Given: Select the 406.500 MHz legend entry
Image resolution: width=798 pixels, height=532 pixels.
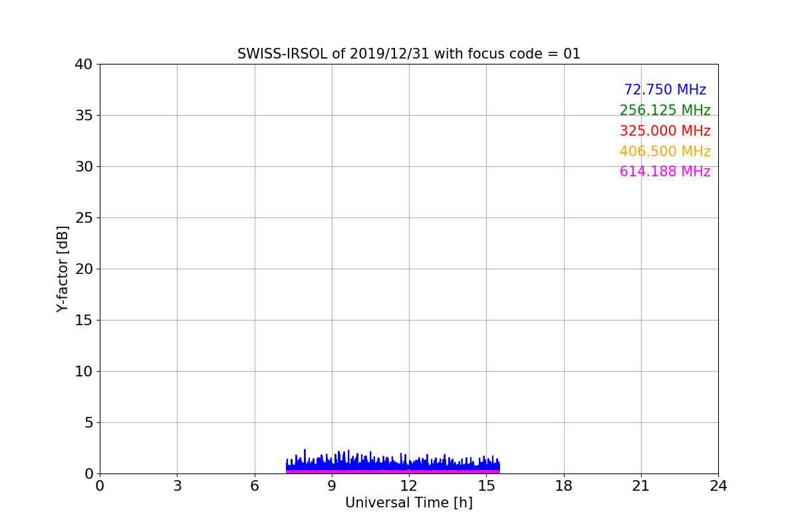Looking at the screenshot, I should pos(665,152).
